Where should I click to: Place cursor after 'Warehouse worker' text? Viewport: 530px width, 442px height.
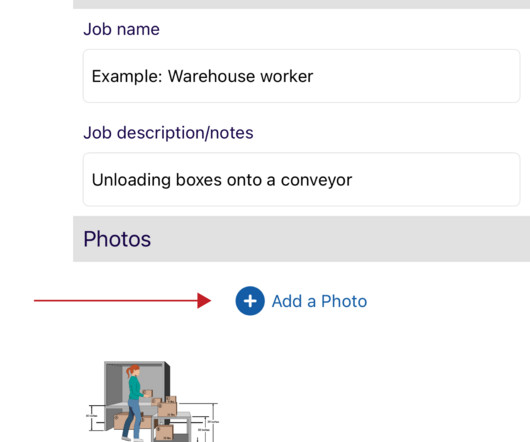[314, 76]
